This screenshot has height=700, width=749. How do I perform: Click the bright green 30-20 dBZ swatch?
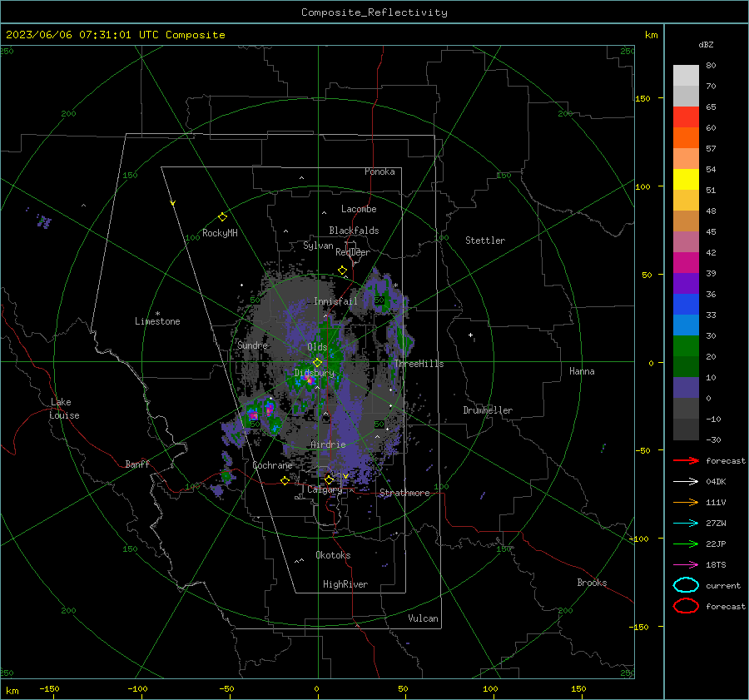click(686, 346)
